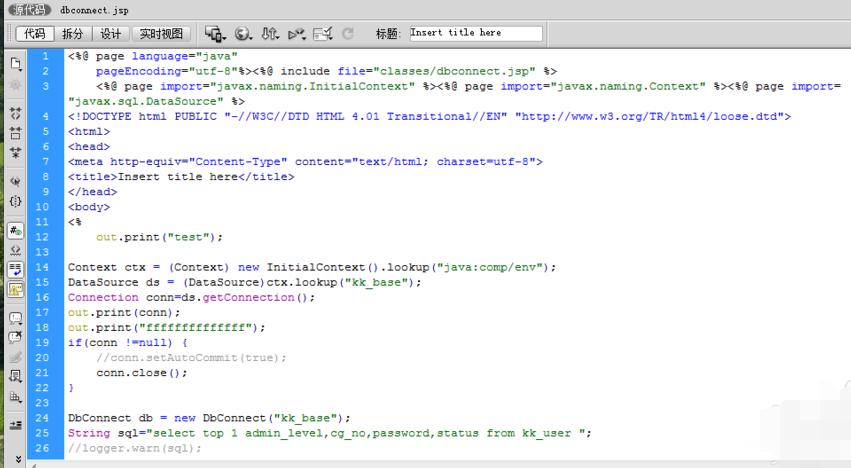851x468 pixels.
Task: Click the Balance Braces icon
Action: pos(15,201)
